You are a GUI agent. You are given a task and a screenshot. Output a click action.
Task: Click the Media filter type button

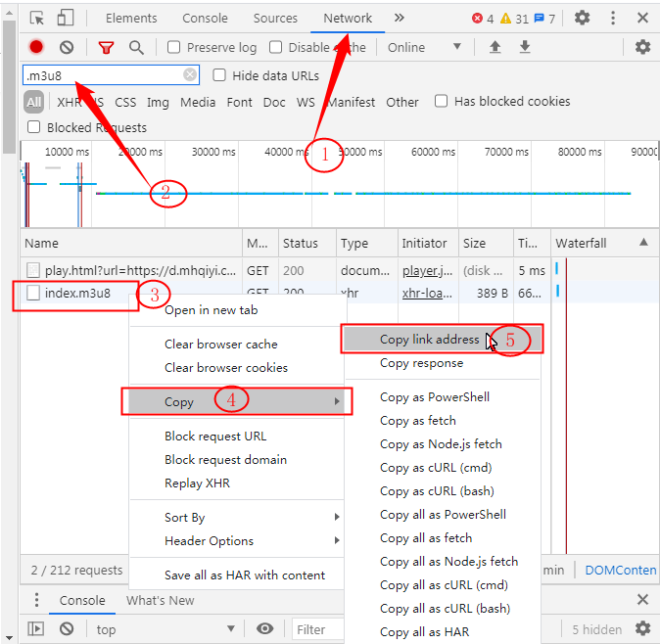(198, 102)
